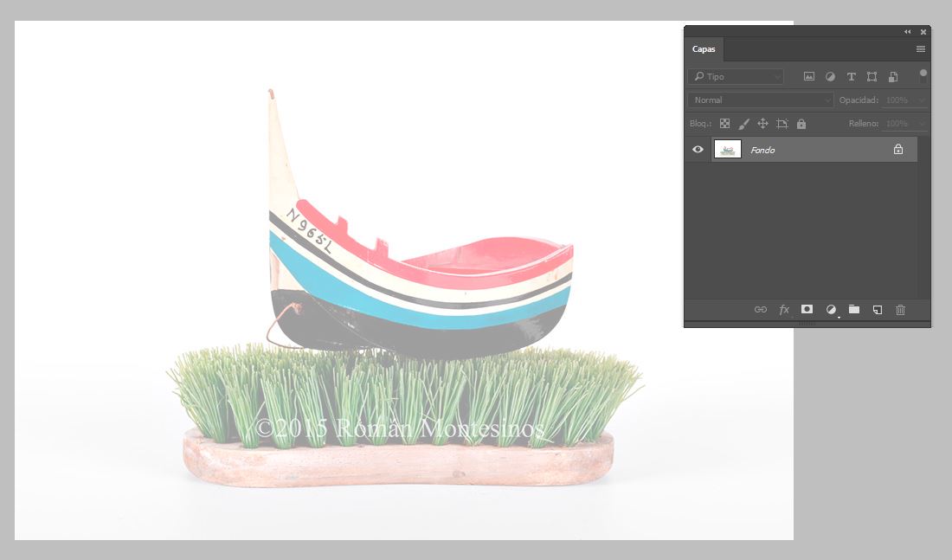Image resolution: width=952 pixels, height=560 pixels.
Task: Filter layers by text type icon
Action: tap(851, 77)
